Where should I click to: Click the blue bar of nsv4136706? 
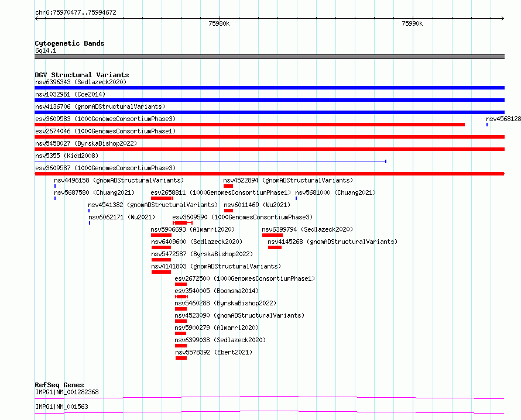(x=269, y=112)
